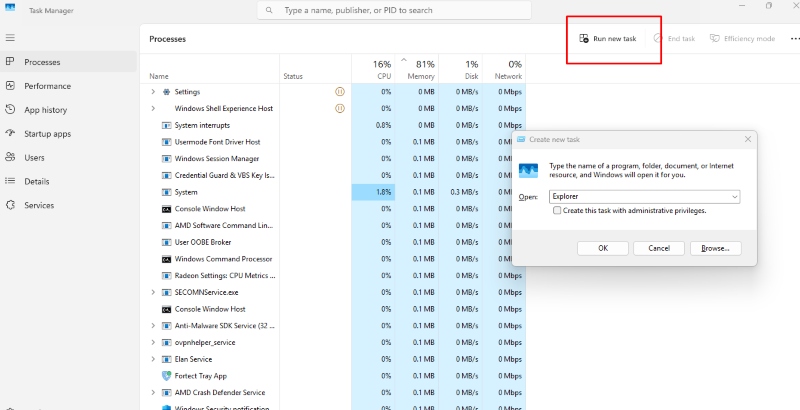Screen dimensions: 800x410
Task: Click the suspended status icon for Settings
Action: tap(340, 92)
